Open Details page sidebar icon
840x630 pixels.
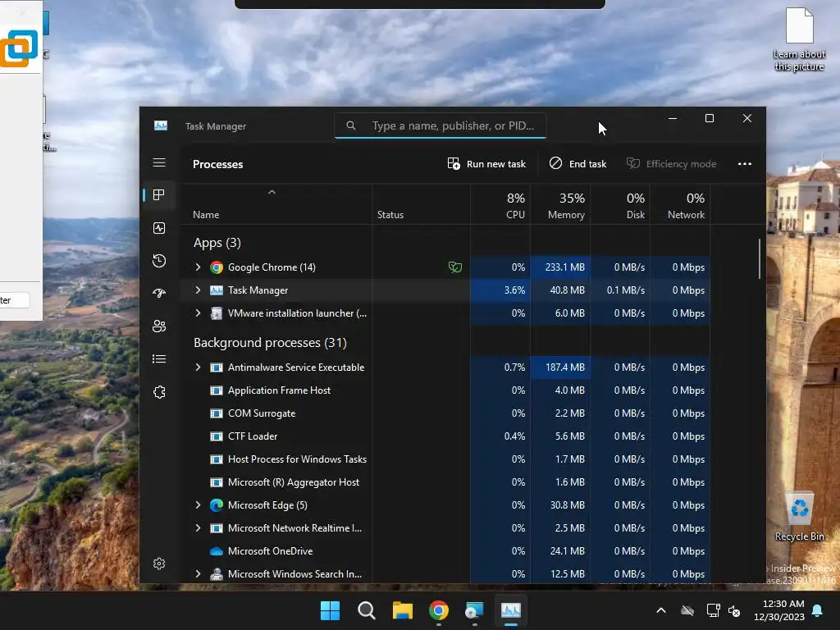159,359
